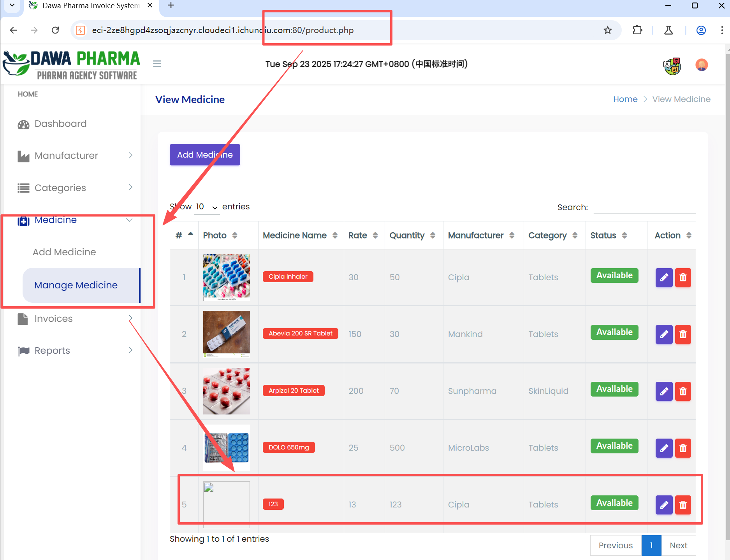Expand the Reports submenu chevron
The height and width of the screenshot is (560, 730).
click(x=130, y=350)
